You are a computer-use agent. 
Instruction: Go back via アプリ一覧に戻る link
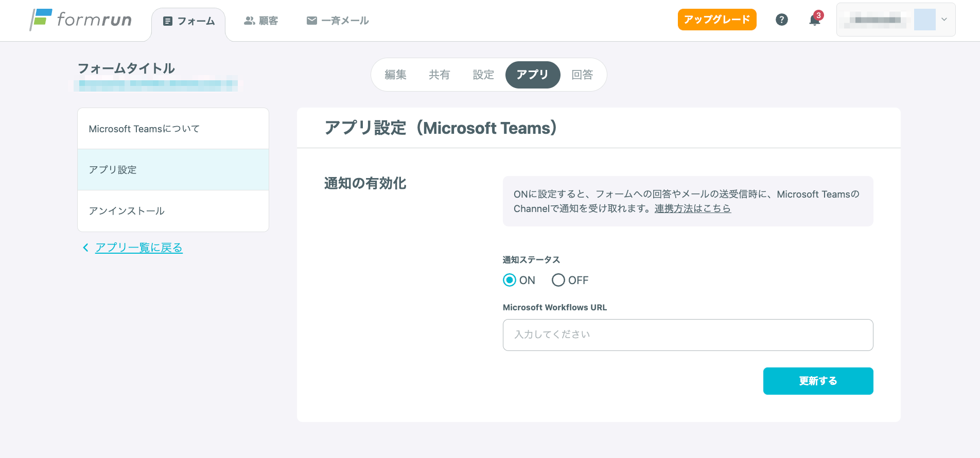(139, 248)
